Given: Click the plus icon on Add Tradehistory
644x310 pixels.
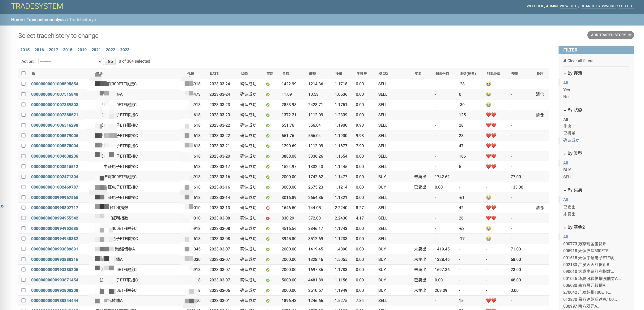Looking at the screenshot, I should pyautogui.click(x=630, y=35).
